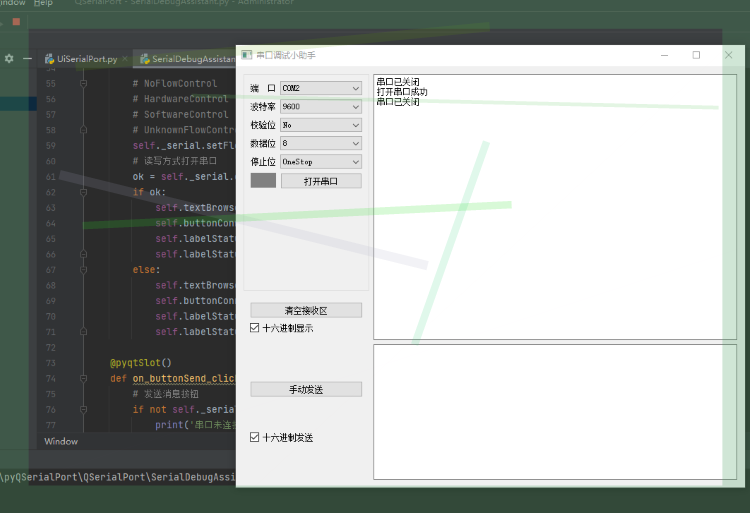Maximize the serial debug assistant window
The image size is (750, 513).
[x=696, y=55]
